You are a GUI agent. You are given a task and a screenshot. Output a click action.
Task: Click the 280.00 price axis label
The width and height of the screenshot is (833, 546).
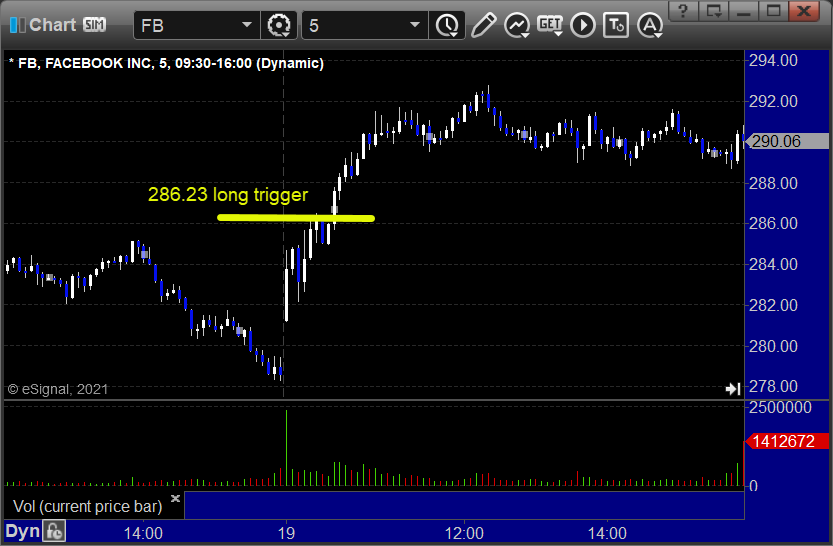[773, 346]
